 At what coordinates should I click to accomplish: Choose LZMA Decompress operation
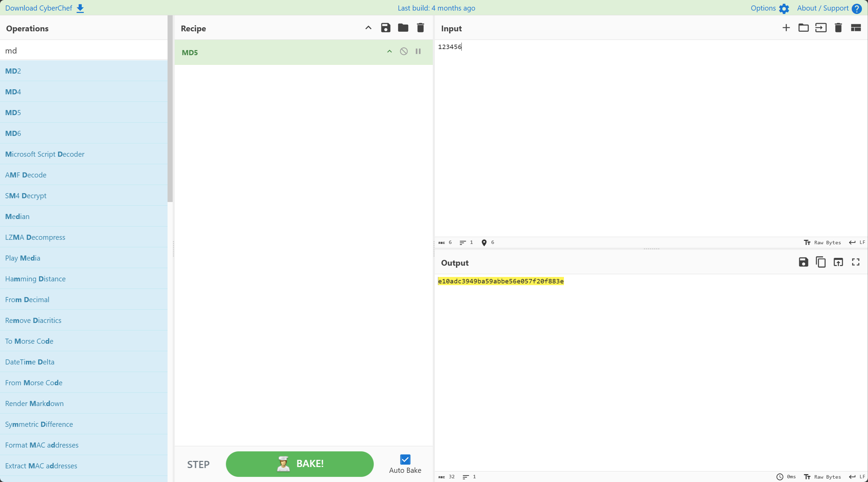pyautogui.click(x=84, y=237)
